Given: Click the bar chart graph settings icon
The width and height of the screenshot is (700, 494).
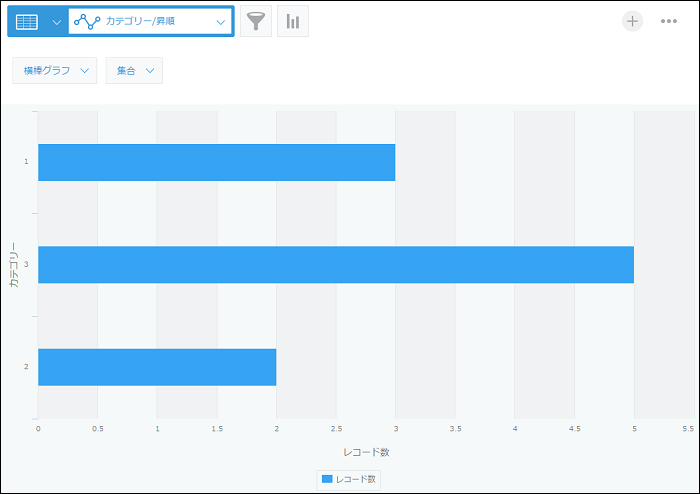Looking at the screenshot, I should (x=293, y=21).
